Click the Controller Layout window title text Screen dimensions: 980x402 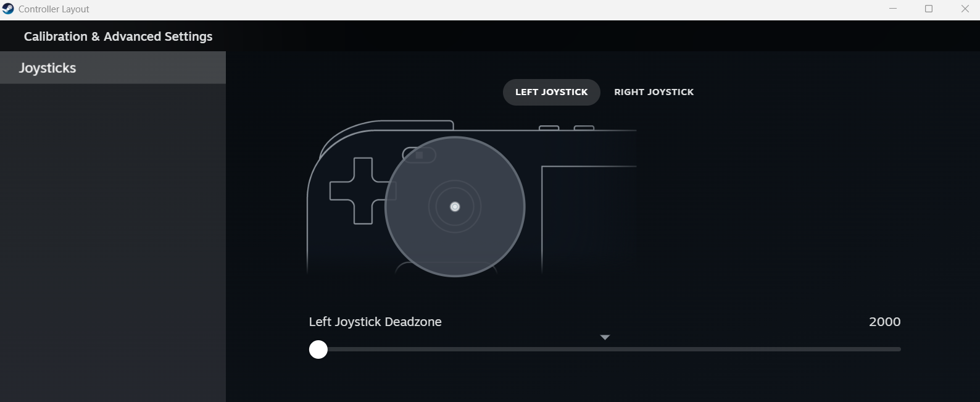click(x=54, y=9)
